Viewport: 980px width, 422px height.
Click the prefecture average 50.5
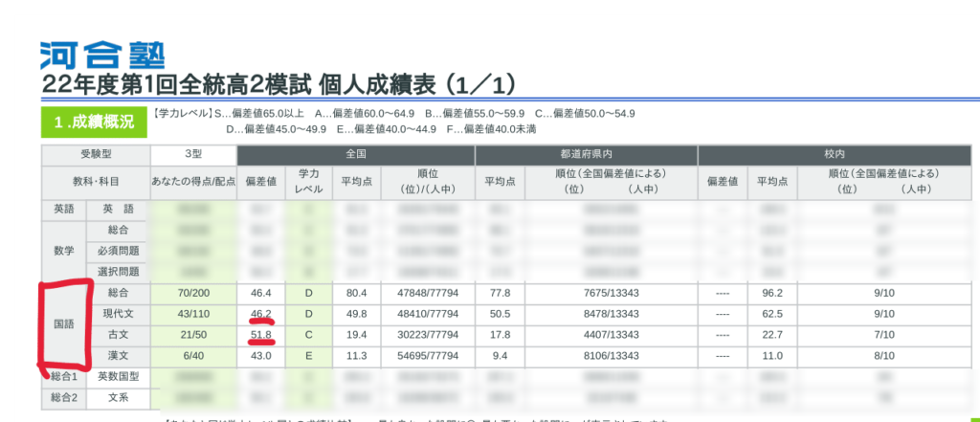point(500,313)
